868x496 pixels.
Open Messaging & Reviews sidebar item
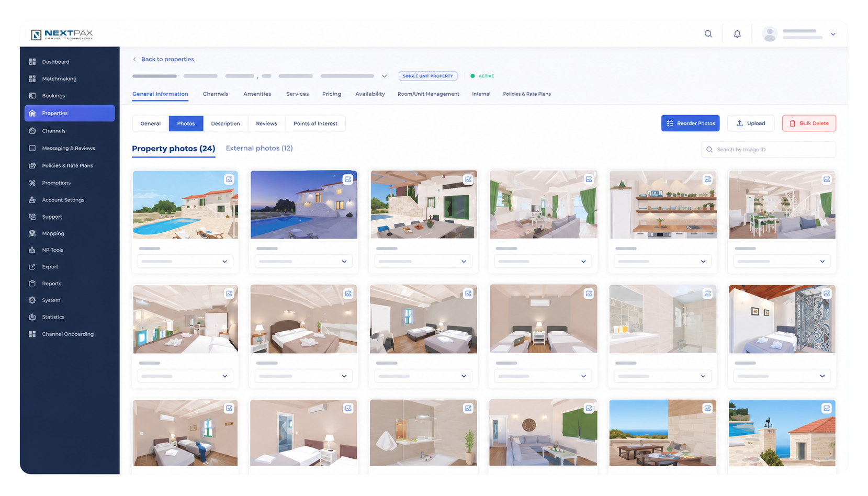70,148
